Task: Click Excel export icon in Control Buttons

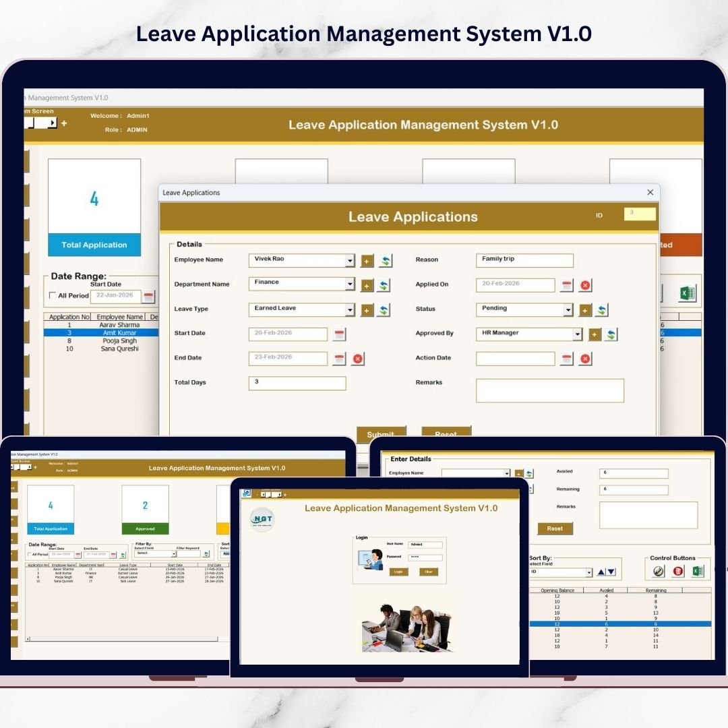Action: (x=698, y=571)
